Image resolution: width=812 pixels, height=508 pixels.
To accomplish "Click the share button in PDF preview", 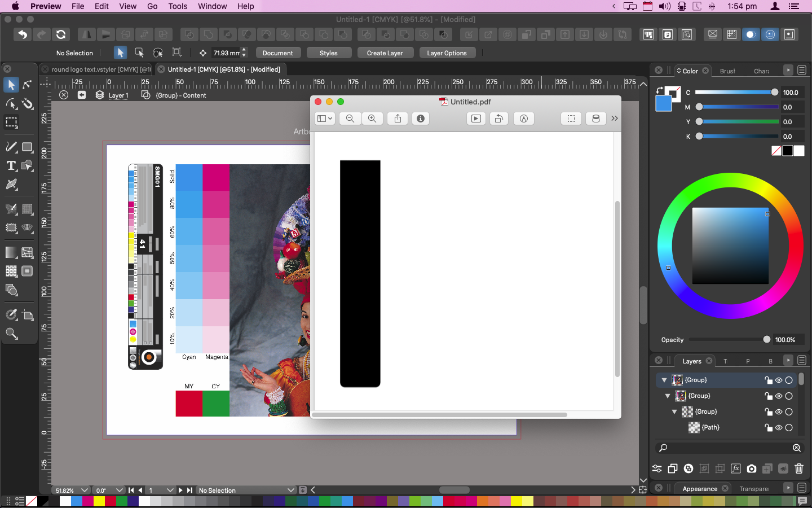I will pos(398,119).
